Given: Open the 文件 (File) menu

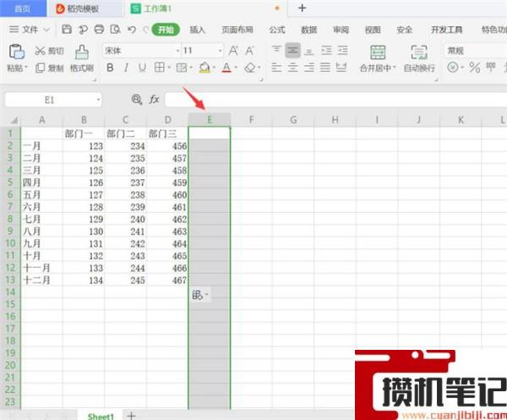Looking at the screenshot, I should pos(29,30).
